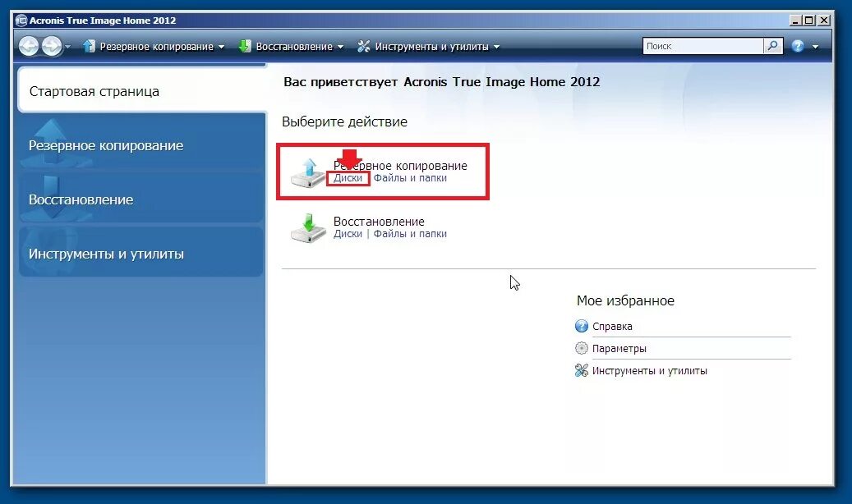Click the Восстановление toolbar green arrow icon
Screen dimensions: 852x504
tap(245, 46)
